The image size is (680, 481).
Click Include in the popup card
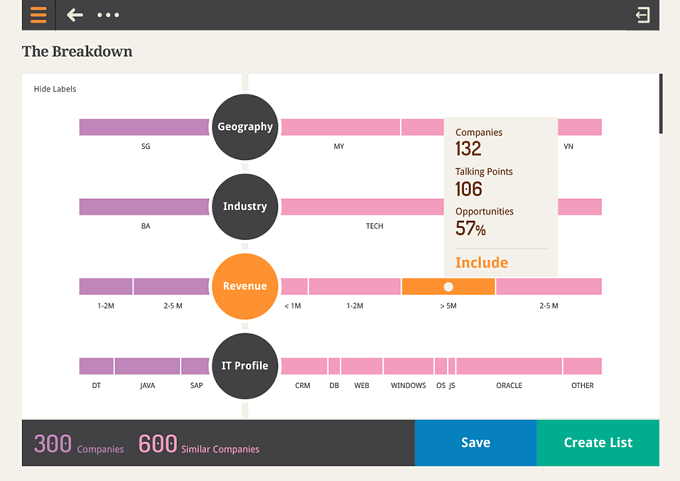pyautogui.click(x=481, y=263)
